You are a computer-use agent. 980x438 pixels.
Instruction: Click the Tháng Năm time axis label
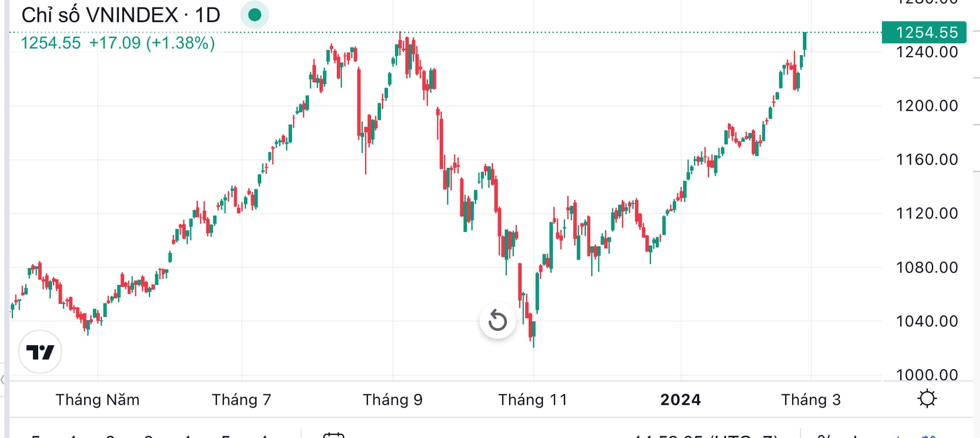point(97,400)
